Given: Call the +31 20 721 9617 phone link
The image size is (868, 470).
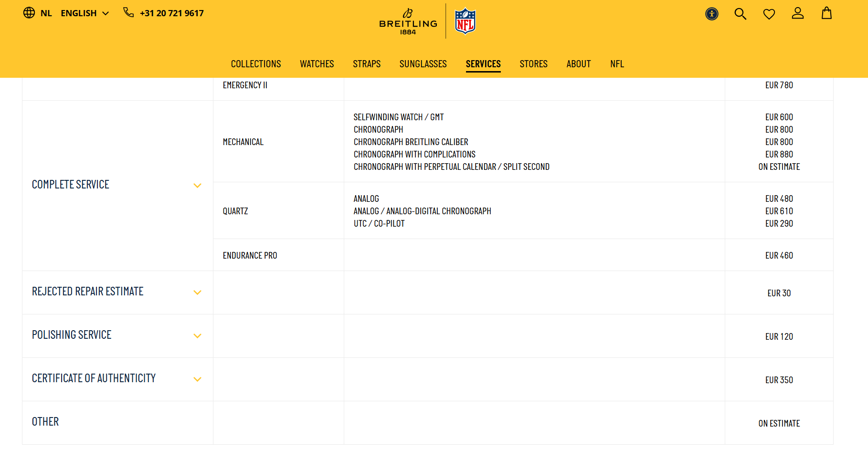Looking at the screenshot, I should [x=171, y=13].
